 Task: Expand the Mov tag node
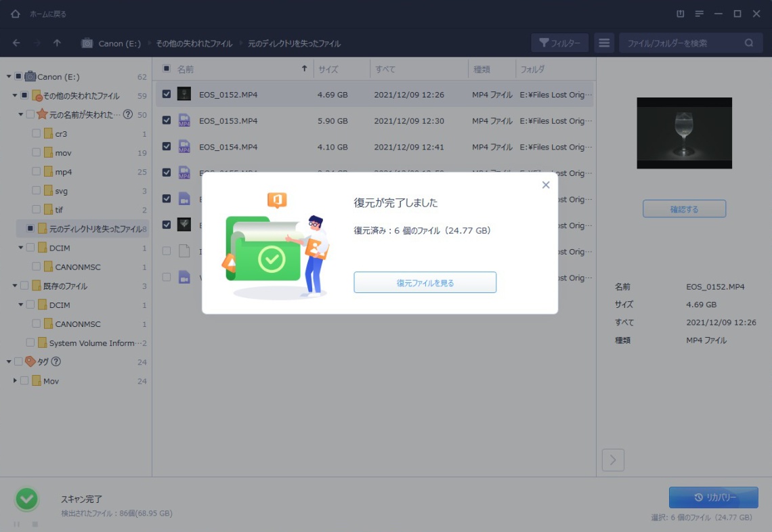click(15, 380)
